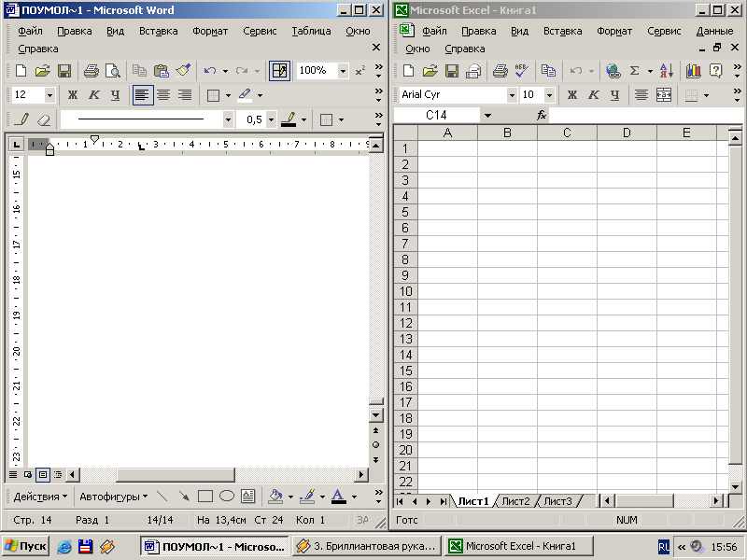
Task: Open the line style dropdown in Word
Action: tap(228, 119)
